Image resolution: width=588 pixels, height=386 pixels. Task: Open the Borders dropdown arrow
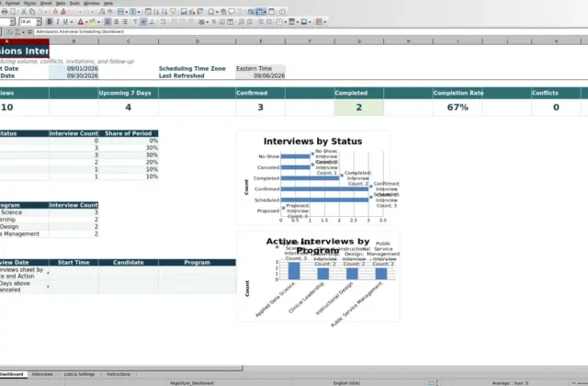pos(286,22)
